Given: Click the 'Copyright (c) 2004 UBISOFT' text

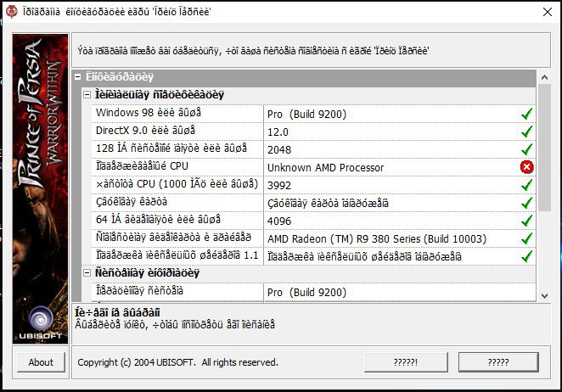Looking at the screenshot, I should [177, 362].
